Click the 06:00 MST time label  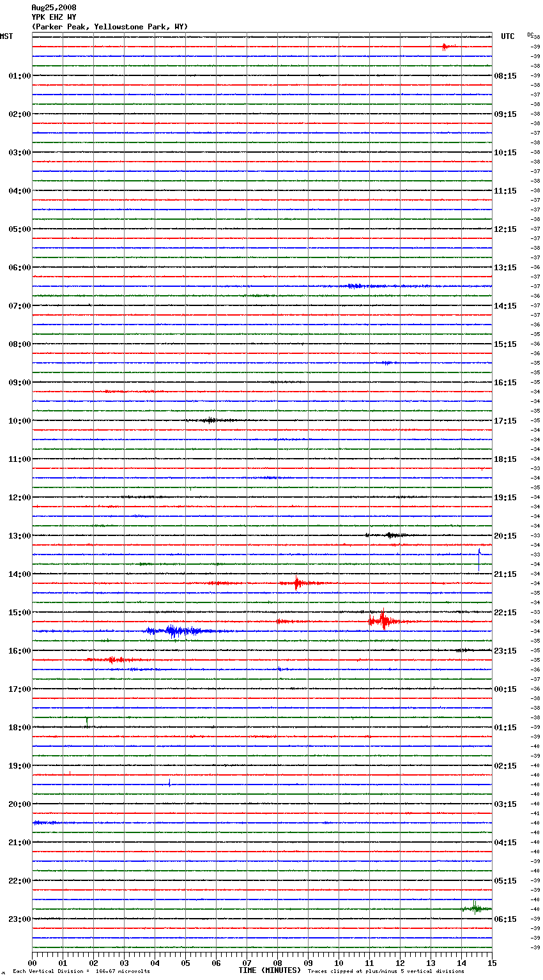[x=20, y=268]
